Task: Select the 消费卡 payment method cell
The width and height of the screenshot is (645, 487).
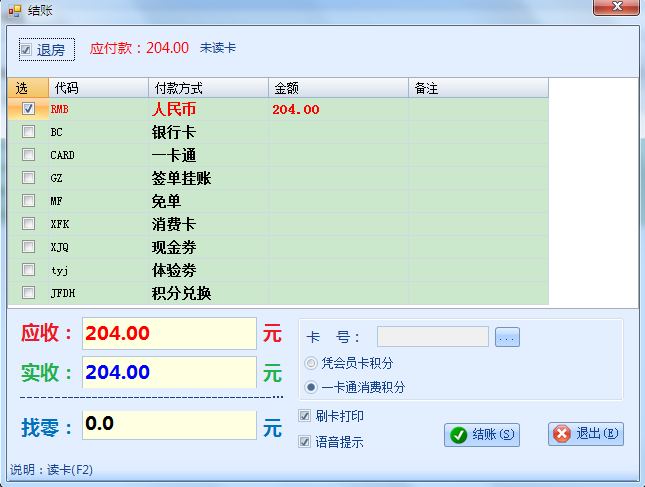Action: tap(209, 224)
